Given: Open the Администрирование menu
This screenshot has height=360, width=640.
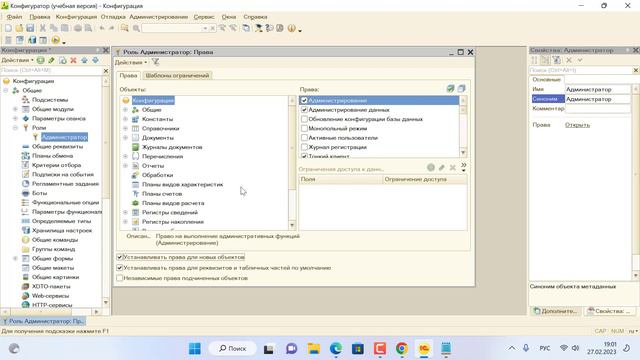Looking at the screenshot, I should [x=159, y=17].
